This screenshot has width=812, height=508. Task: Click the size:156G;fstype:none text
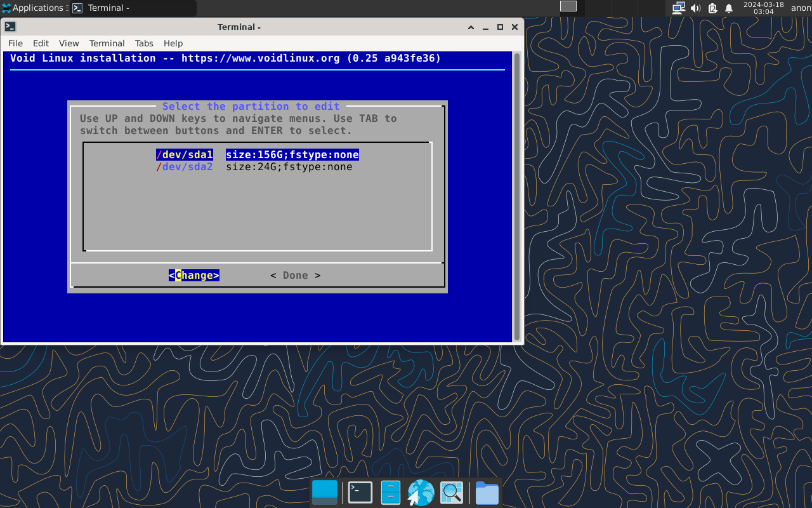pos(292,155)
